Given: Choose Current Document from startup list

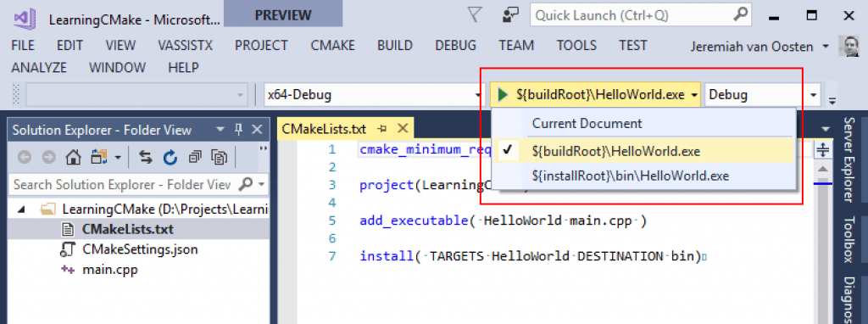Looking at the screenshot, I should point(587,124).
